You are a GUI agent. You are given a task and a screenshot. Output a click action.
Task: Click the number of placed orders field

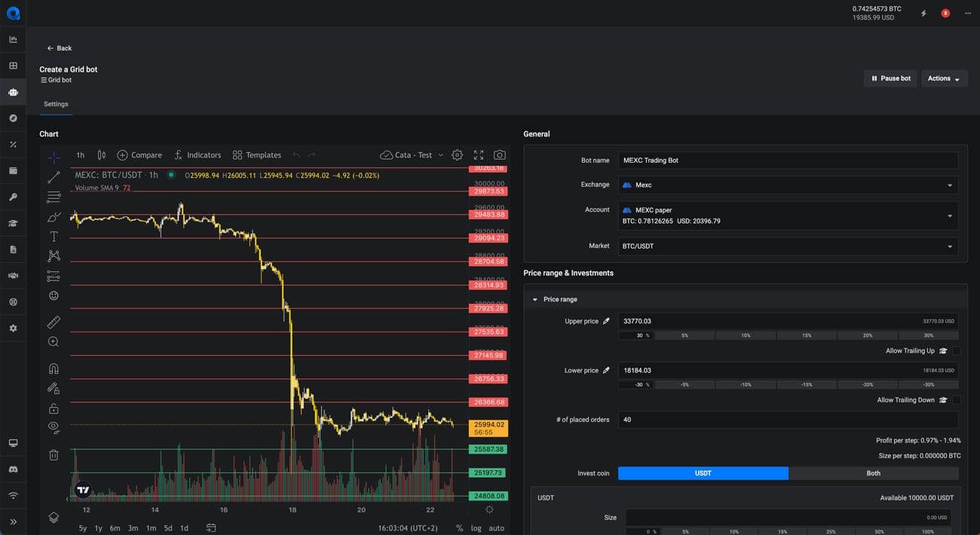pos(788,420)
